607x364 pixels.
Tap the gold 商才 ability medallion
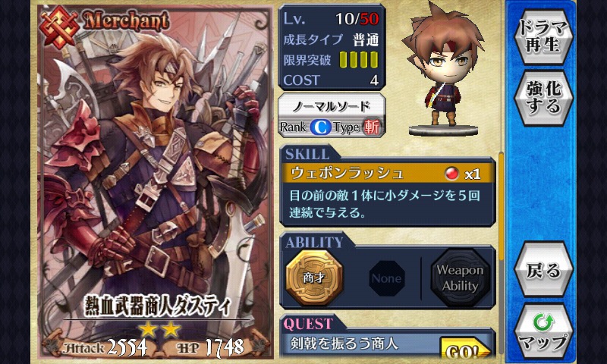click(x=314, y=278)
